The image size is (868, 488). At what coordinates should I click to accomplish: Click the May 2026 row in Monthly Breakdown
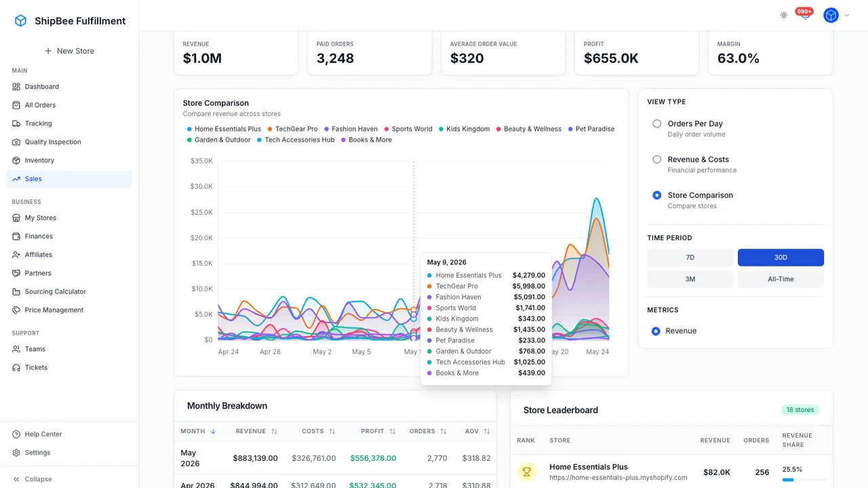coord(335,458)
